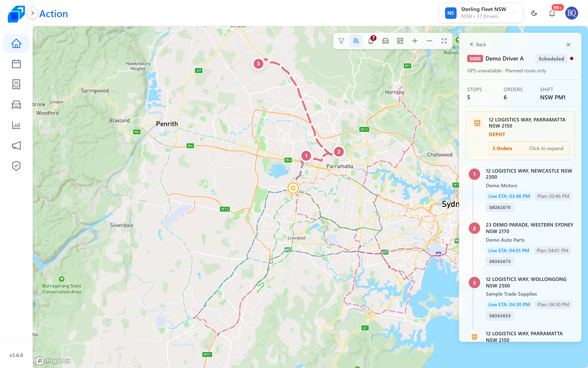Click GPS unavailable status text
Image resolution: width=588 pixels, height=368 pixels.
(506, 71)
